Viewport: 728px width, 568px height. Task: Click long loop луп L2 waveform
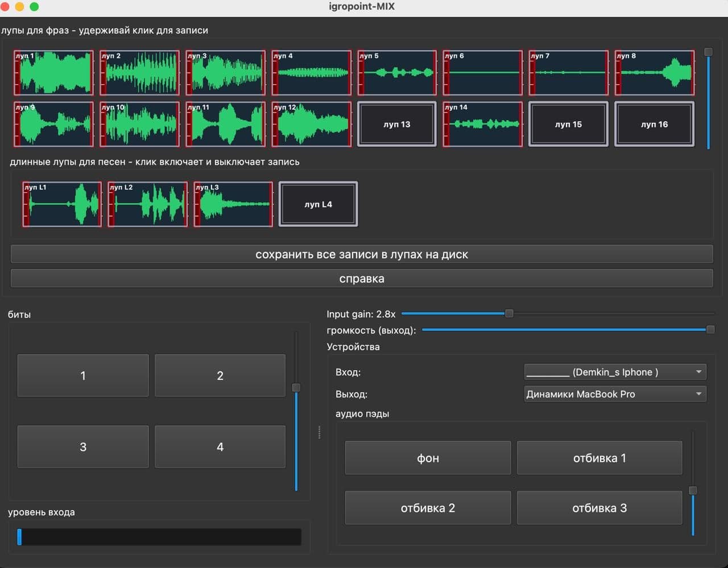pyautogui.click(x=147, y=204)
